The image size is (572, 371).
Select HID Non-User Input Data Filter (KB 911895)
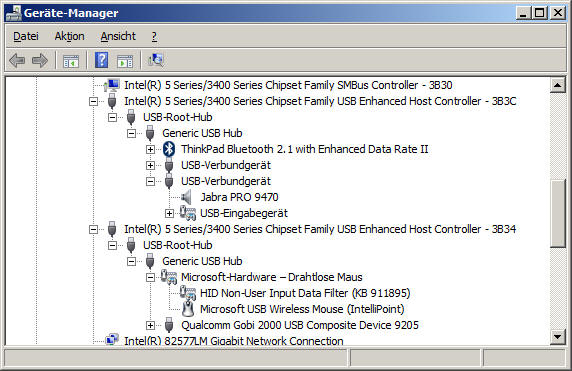coord(305,293)
